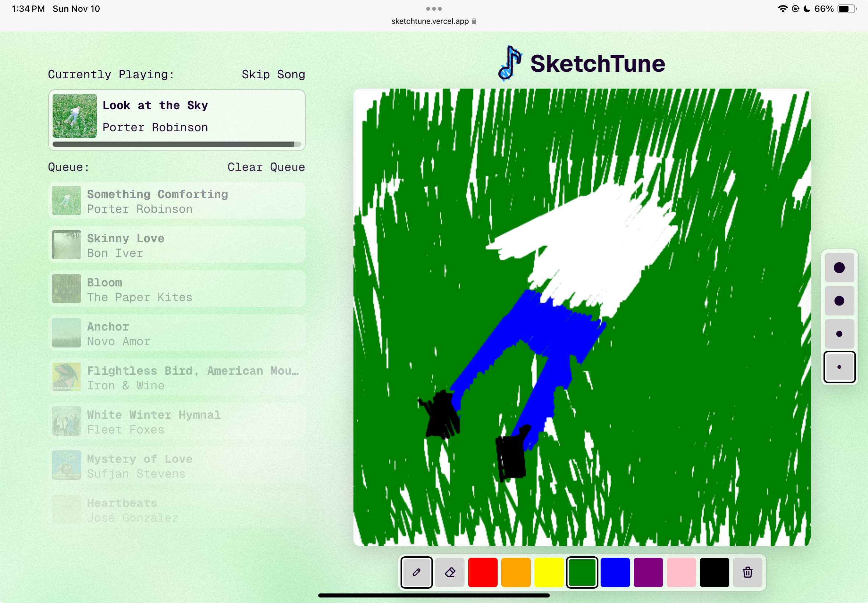Select the eraser tool

click(449, 572)
